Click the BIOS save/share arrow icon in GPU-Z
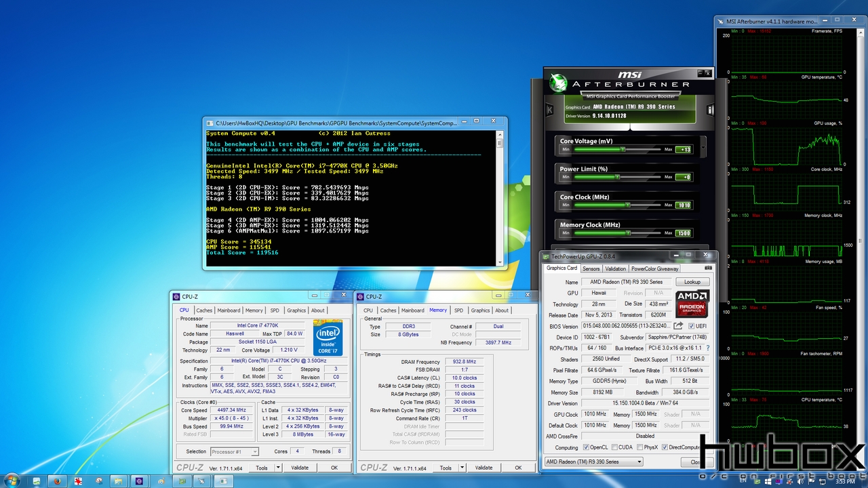Viewport: 868px width, 488px height. click(678, 326)
